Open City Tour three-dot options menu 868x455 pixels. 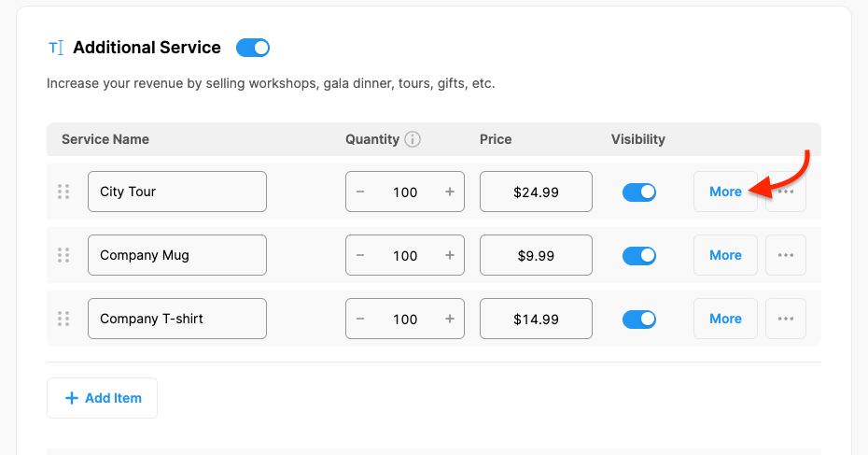[x=786, y=192]
